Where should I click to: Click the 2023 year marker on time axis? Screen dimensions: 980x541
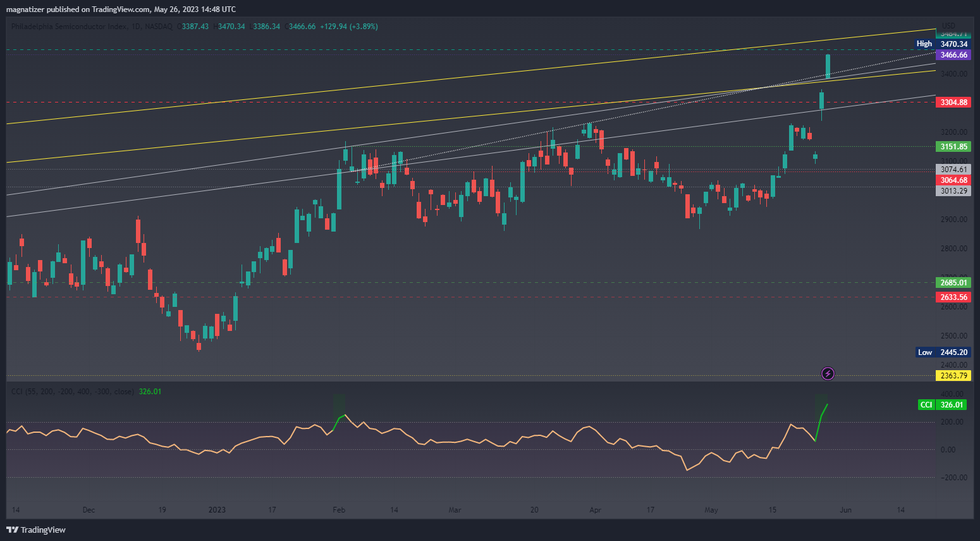coord(217,510)
